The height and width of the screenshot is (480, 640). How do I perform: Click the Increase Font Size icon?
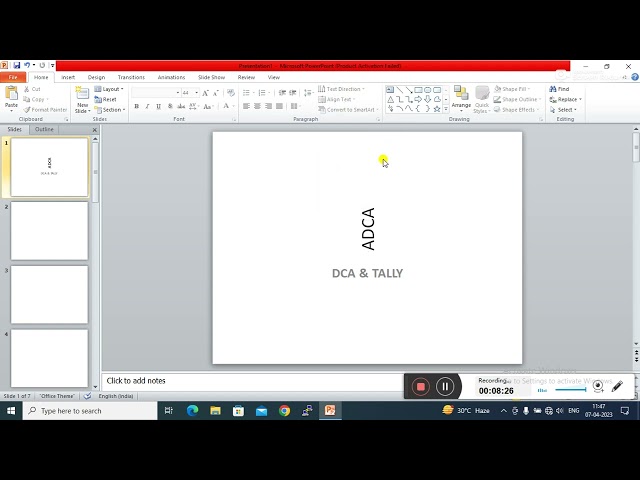(x=205, y=93)
